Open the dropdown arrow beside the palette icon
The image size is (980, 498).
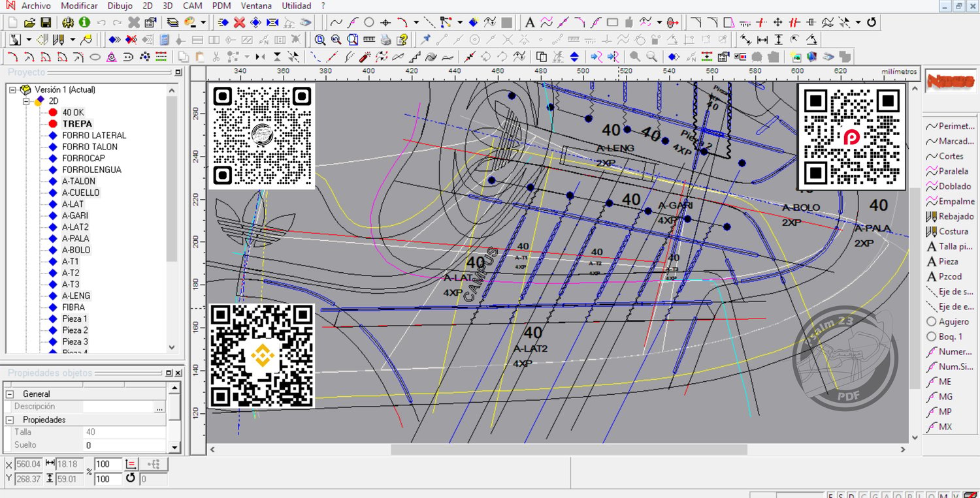(x=203, y=22)
